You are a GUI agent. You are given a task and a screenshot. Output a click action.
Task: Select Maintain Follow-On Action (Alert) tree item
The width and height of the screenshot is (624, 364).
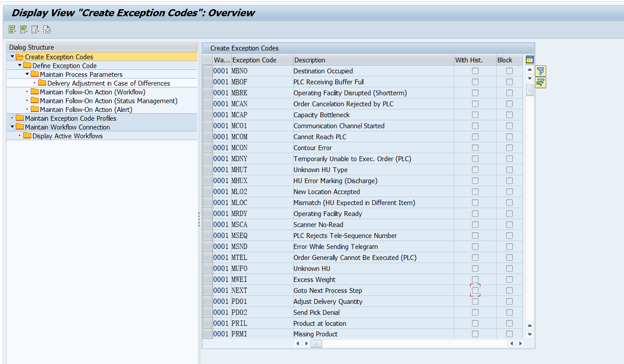(86, 110)
